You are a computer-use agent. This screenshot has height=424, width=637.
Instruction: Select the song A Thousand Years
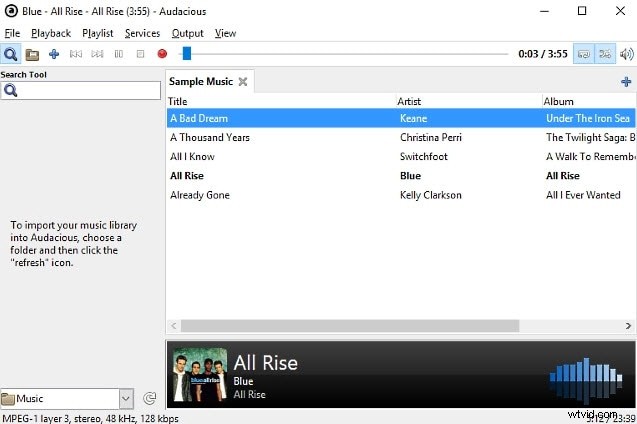tap(210, 137)
